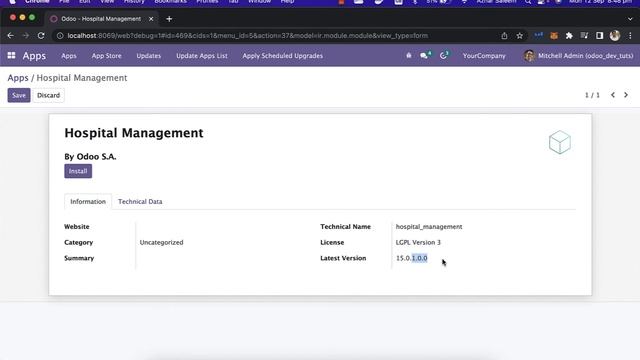Viewport: 640px width, 360px height.
Task: Open the activities clock icon
Action: tap(444, 55)
